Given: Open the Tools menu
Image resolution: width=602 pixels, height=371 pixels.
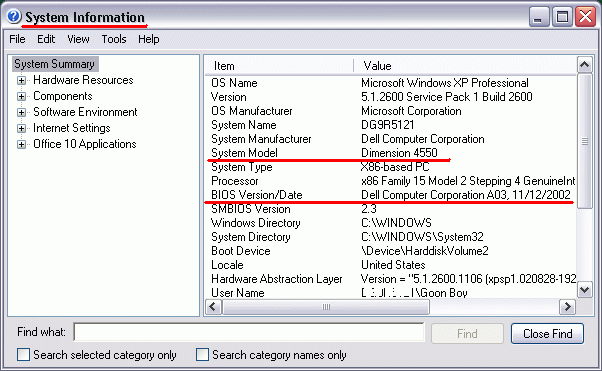Looking at the screenshot, I should point(114,39).
